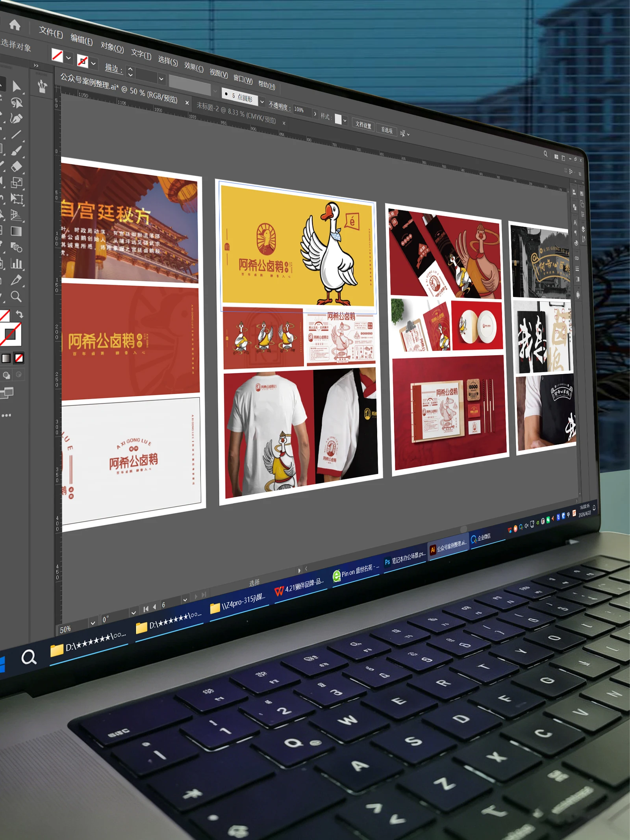The width and height of the screenshot is (630, 840).
Task: Close the 公众号案例整理.ai document tab
Action: tap(187, 103)
